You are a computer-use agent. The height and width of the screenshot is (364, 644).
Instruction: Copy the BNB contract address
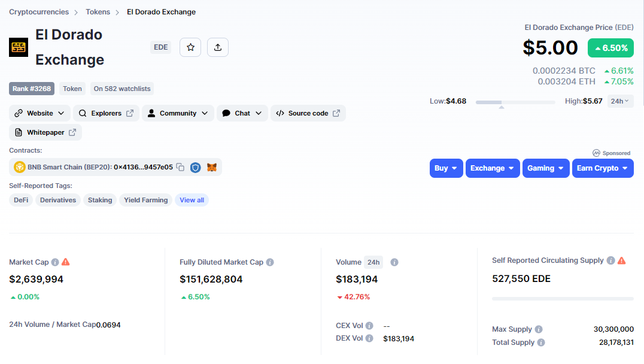[180, 167]
